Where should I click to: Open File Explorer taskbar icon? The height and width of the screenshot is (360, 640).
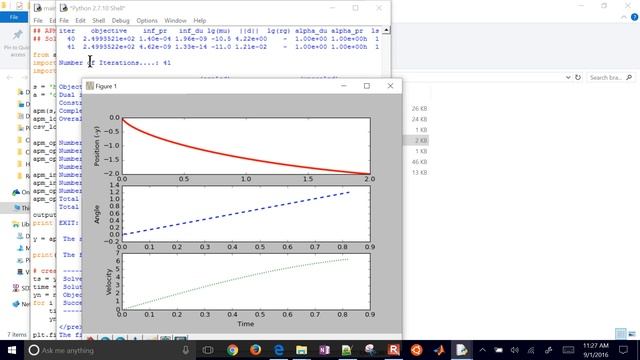302,350
